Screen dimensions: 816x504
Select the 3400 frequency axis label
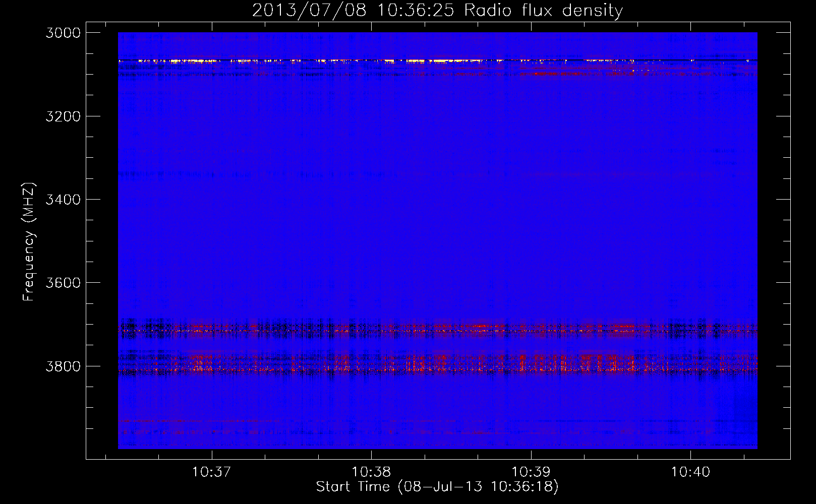pyautogui.click(x=63, y=200)
